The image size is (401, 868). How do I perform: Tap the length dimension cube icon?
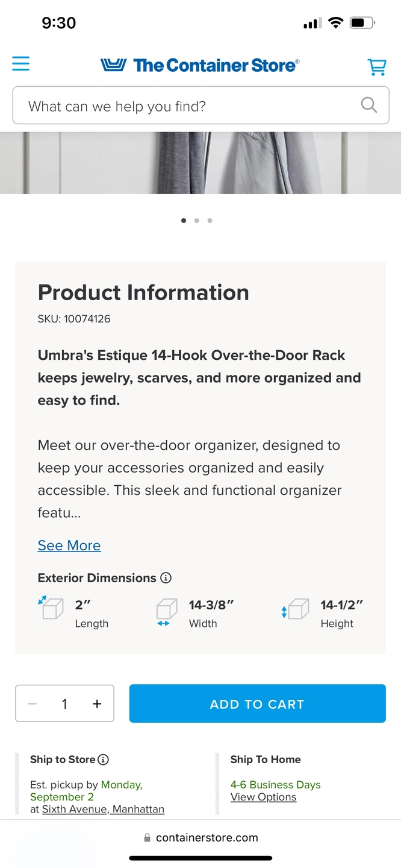pyautogui.click(x=51, y=608)
